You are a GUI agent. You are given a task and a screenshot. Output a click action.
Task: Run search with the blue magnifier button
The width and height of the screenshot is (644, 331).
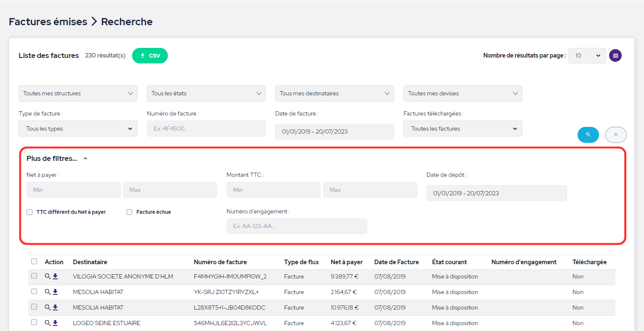(x=588, y=135)
